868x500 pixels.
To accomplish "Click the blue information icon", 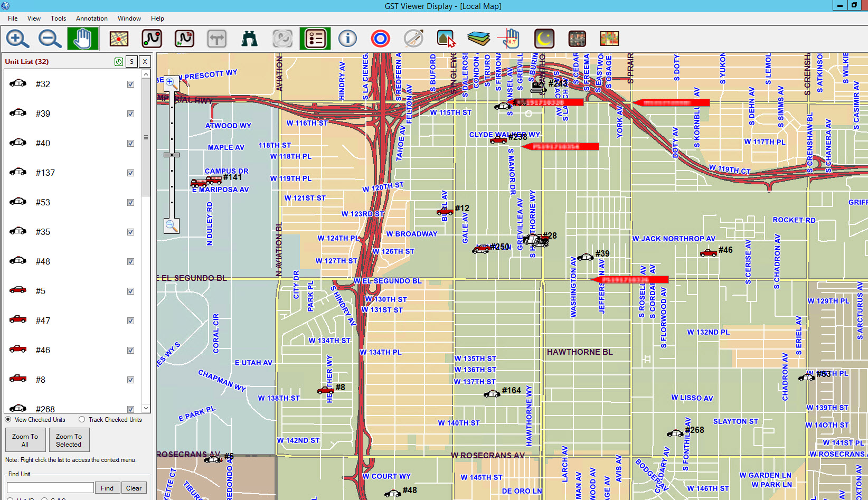I will pos(347,39).
